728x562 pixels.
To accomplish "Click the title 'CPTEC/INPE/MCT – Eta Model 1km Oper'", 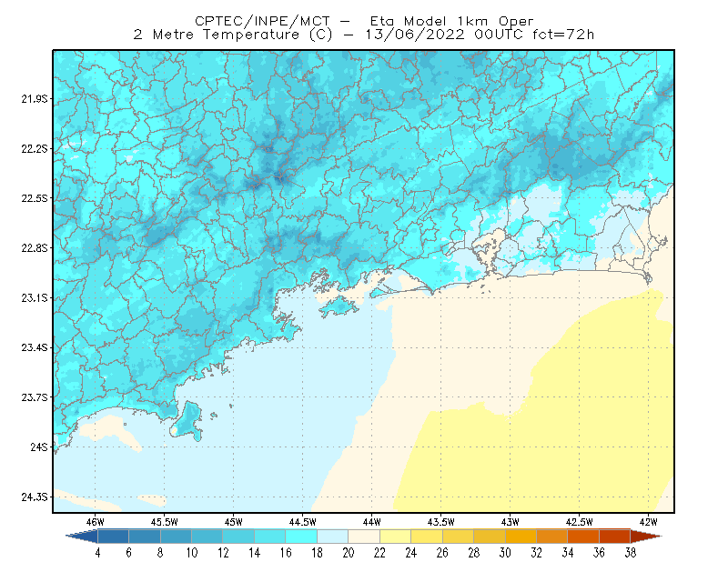I will [x=364, y=21].
